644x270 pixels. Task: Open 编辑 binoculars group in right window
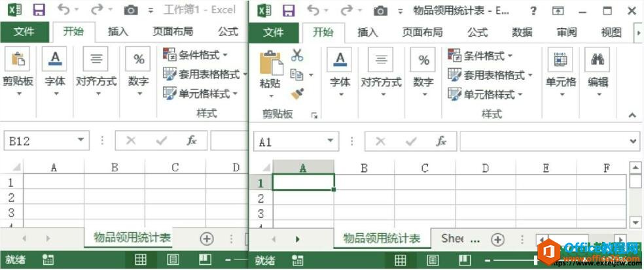click(598, 73)
